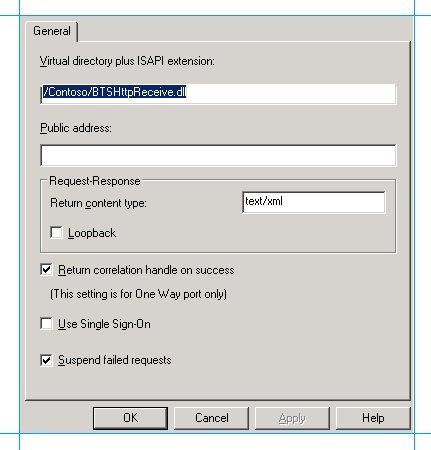This screenshot has height=450, width=431.
Task: Click the Loopback label text
Action: pyautogui.click(x=92, y=233)
